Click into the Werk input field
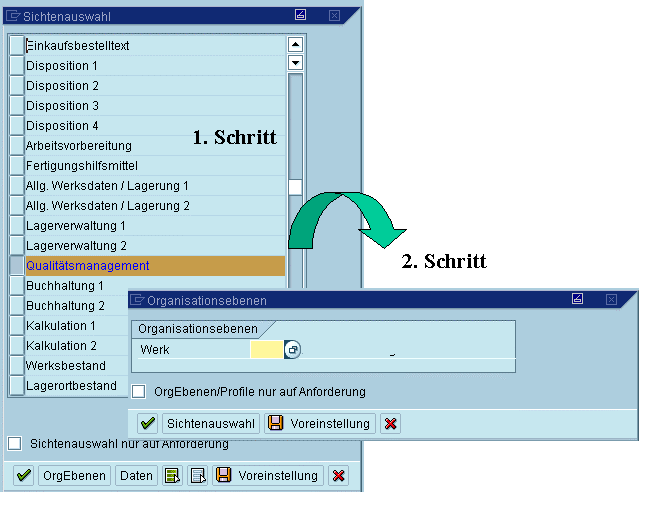 (266, 350)
